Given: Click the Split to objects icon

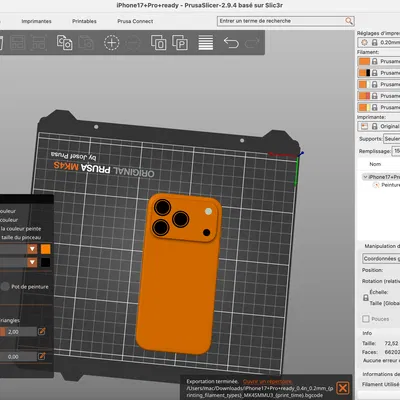Looking at the screenshot, I should [x=159, y=43].
